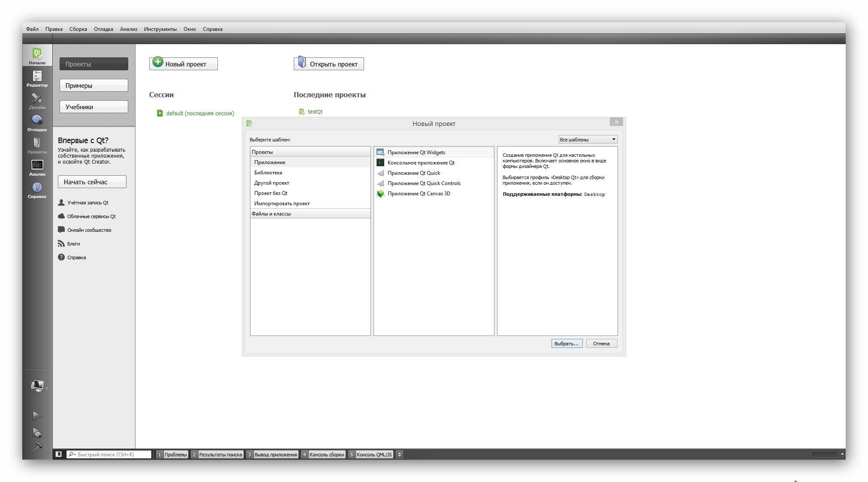Viewport: 868px width, 482px height.
Task: Build project with hammer icon
Action: pyautogui.click(x=37, y=447)
